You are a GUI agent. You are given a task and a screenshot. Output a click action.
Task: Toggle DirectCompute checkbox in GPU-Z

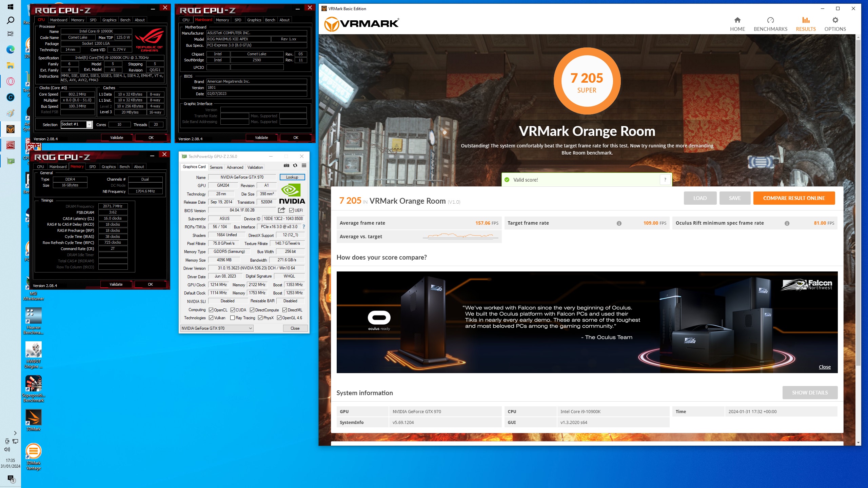(252, 310)
